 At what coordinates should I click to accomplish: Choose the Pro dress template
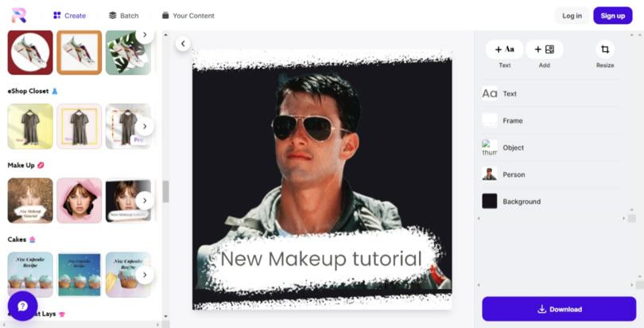click(128, 127)
